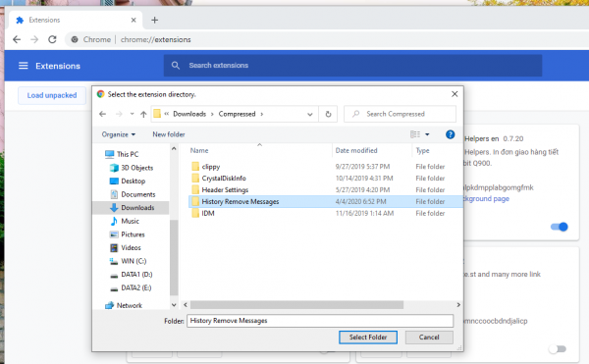Image resolution: width=589 pixels, height=364 pixels.
Task: Close the Extensions tab
Action: pyautogui.click(x=134, y=20)
